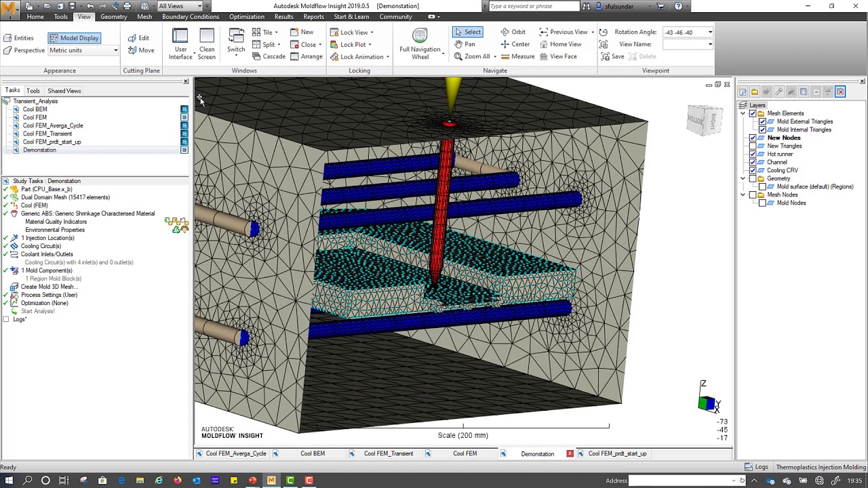
Task: Tick the Logs checkbox in study tasks
Action: point(6,319)
